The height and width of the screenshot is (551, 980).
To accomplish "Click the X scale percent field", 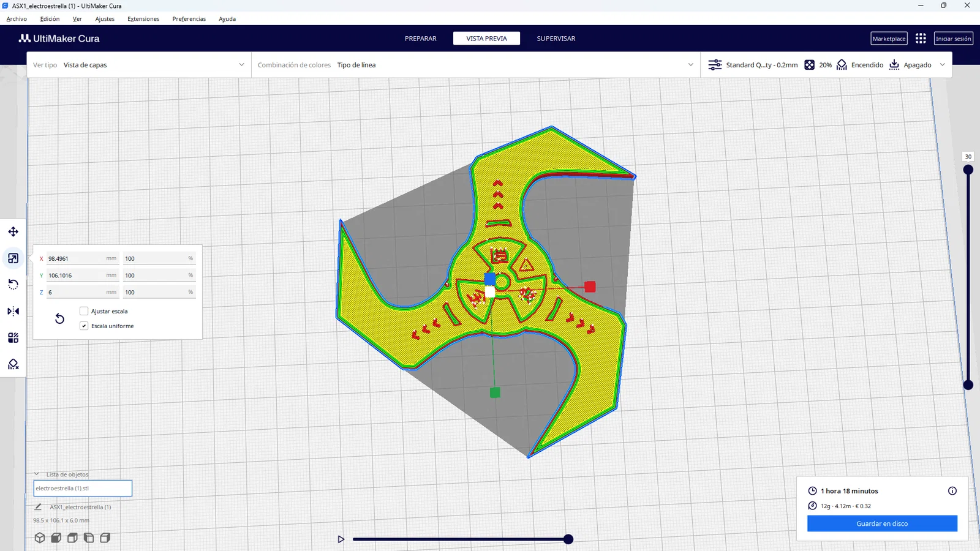I will pyautogui.click(x=159, y=258).
